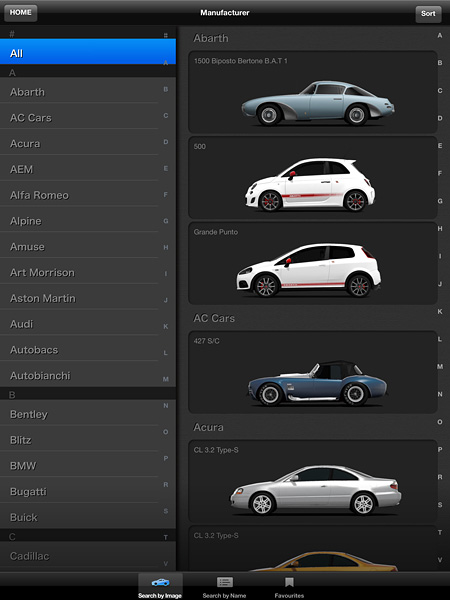This screenshot has width=450, height=600.
Task: Open the Abarth 500 car card
Action: (313, 178)
